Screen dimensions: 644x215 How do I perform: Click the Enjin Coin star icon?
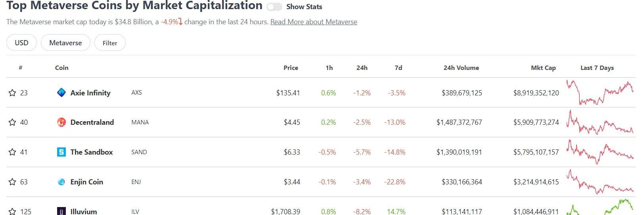[x=12, y=182]
